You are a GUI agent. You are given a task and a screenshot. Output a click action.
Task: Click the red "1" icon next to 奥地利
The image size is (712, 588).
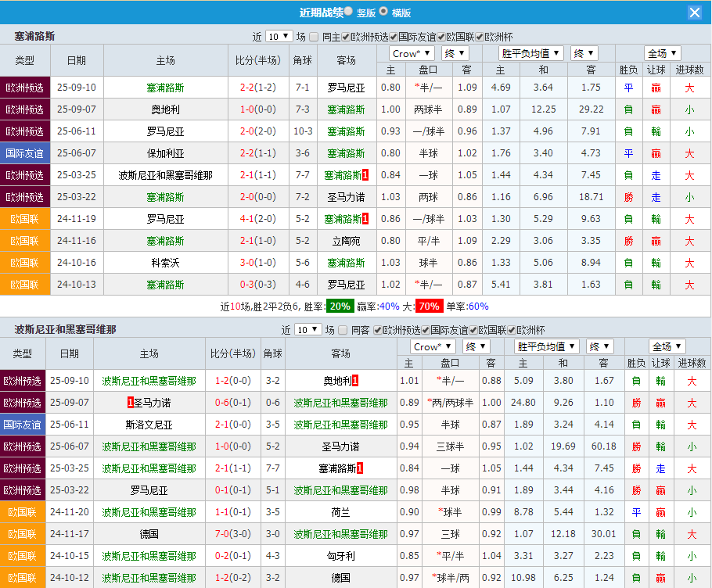click(x=357, y=382)
